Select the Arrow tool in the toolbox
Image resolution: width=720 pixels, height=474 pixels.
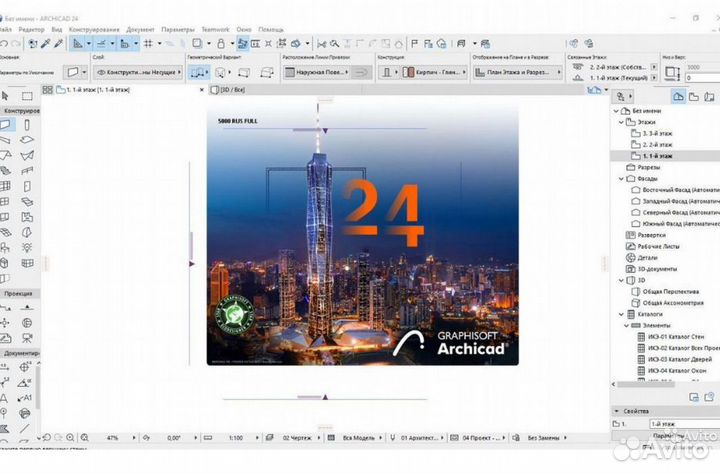(x=5, y=96)
